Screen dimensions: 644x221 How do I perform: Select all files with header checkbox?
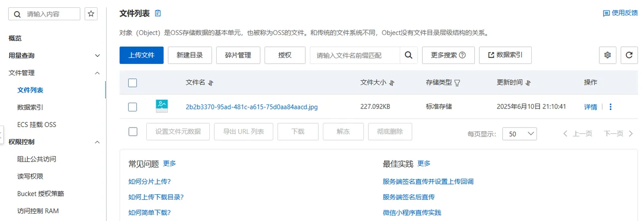(x=132, y=83)
